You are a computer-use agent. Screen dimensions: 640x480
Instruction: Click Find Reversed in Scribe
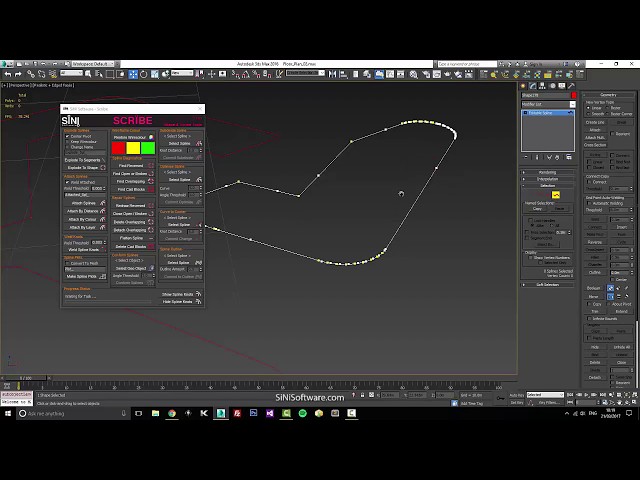(133, 166)
